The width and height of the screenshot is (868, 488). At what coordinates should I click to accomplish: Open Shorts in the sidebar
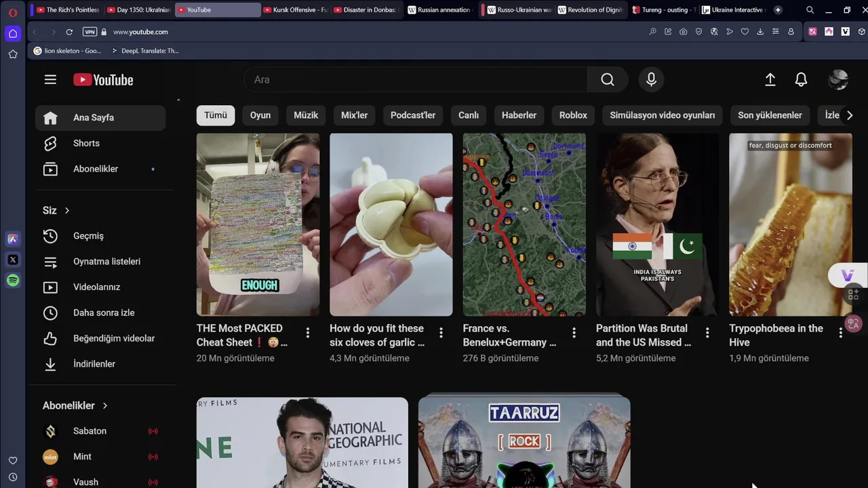[x=100, y=143]
